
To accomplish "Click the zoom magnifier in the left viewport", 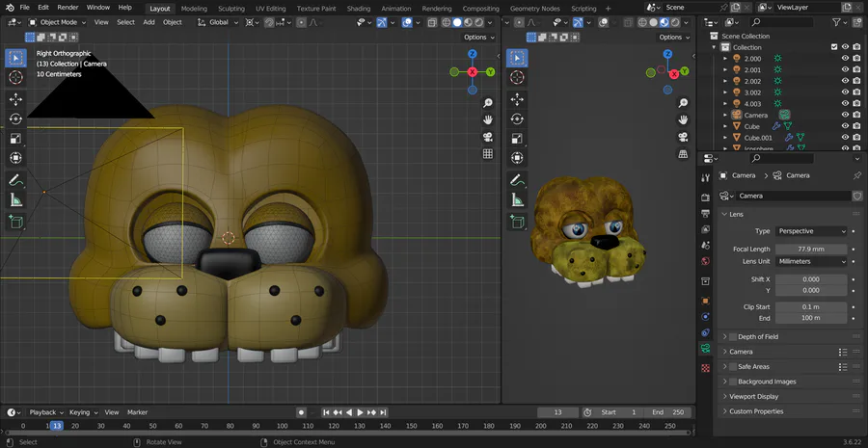I will click(x=488, y=102).
